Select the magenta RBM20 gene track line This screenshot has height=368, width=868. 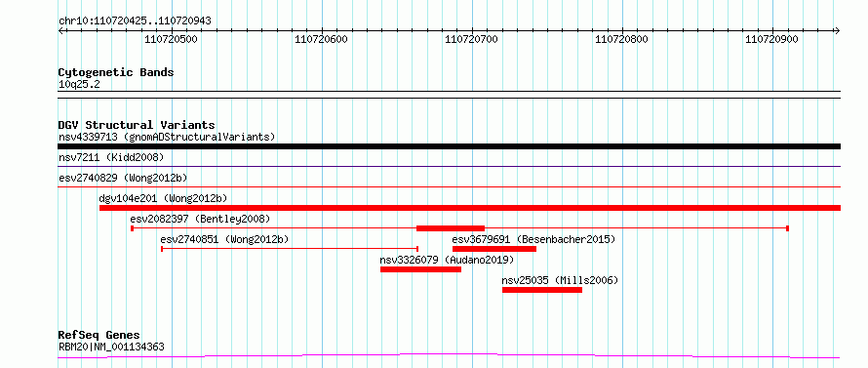click(449, 355)
